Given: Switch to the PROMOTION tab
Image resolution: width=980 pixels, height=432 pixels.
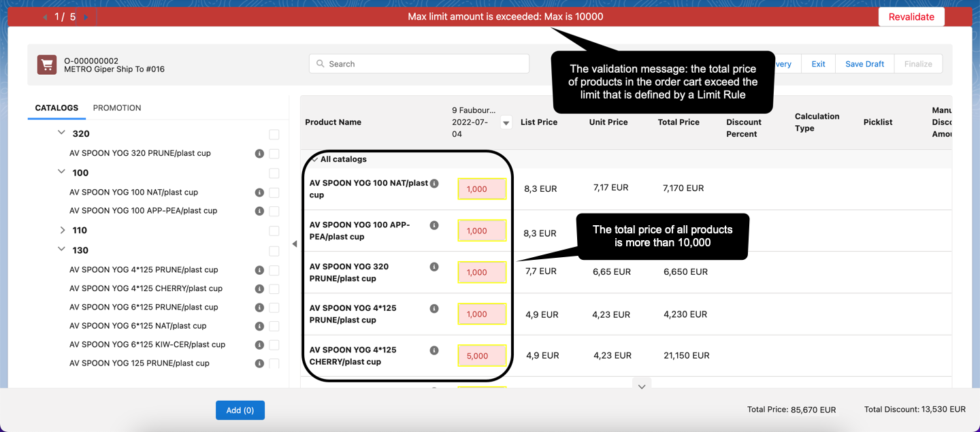Looking at the screenshot, I should coord(117,107).
